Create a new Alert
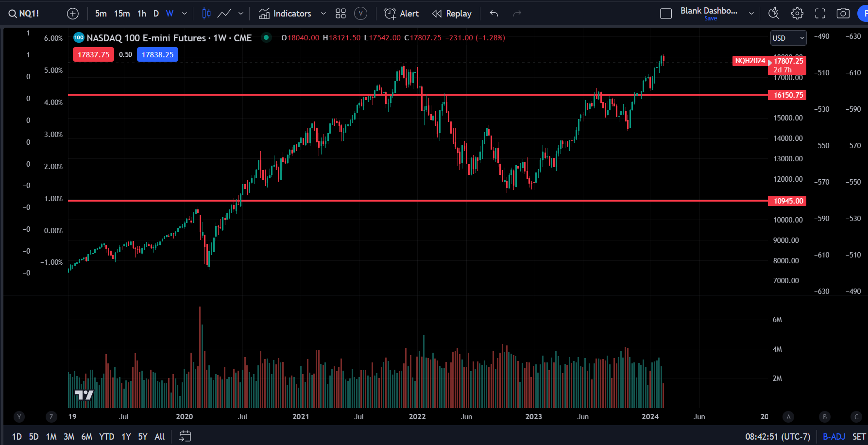 point(401,14)
